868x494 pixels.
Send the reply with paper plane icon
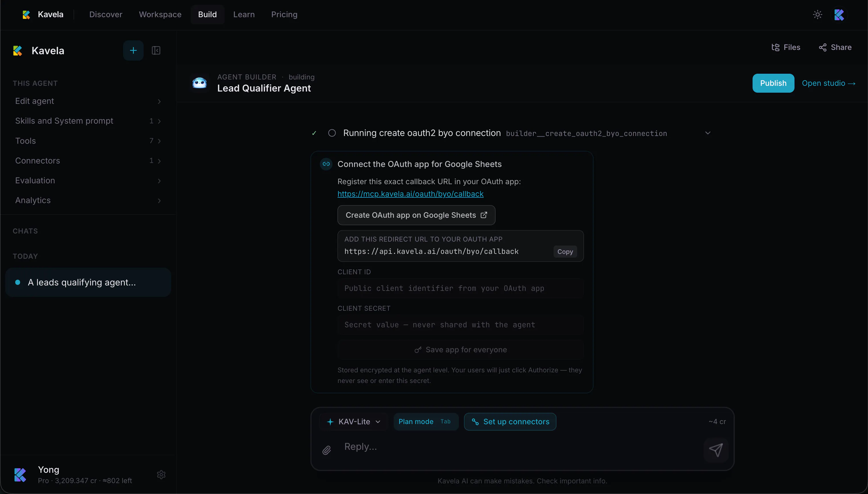pos(716,450)
